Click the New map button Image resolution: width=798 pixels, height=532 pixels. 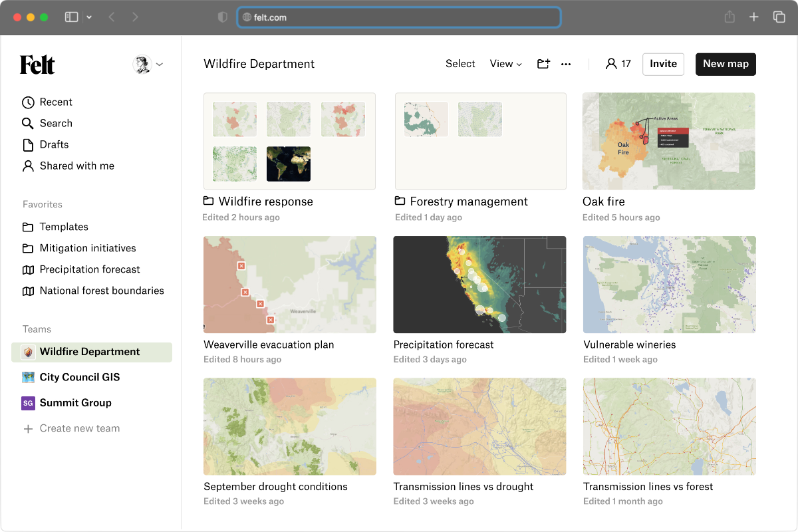[726, 64]
